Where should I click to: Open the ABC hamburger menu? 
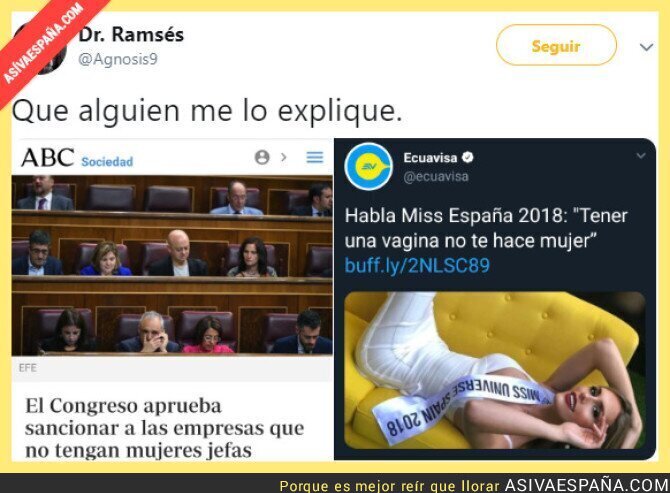pyautogui.click(x=315, y=157)
